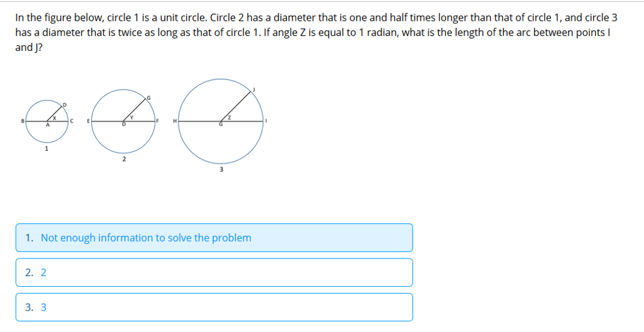Click the blue '2' answer text link

click(x=43, y=272)
